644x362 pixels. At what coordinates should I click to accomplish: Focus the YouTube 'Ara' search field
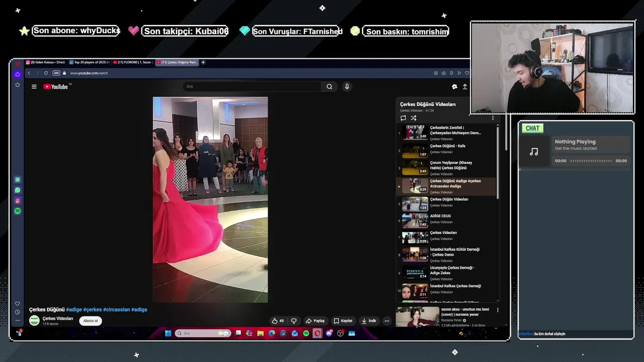(253, 86)
